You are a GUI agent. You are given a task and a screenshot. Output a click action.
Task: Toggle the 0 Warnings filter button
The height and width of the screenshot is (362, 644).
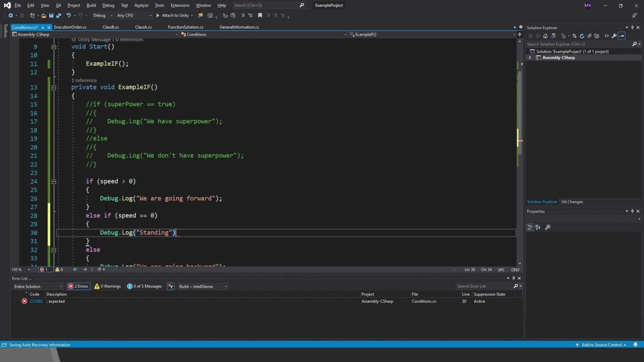pos(108,287)
